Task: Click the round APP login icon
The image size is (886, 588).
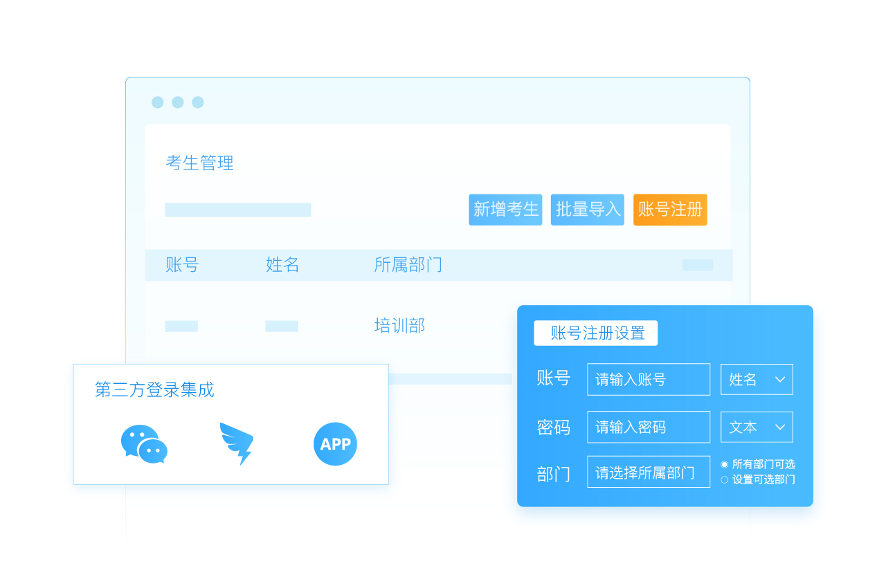Action: [335, 443]
